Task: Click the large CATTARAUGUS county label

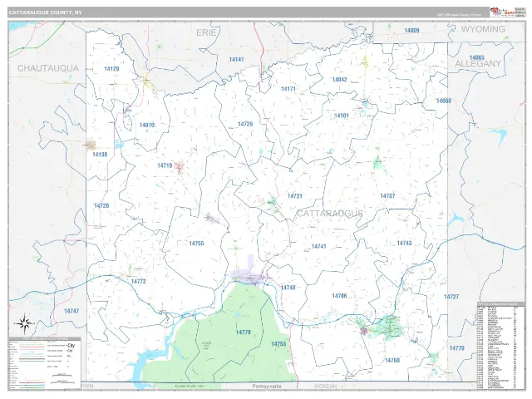Action: [x=330, y=214]
